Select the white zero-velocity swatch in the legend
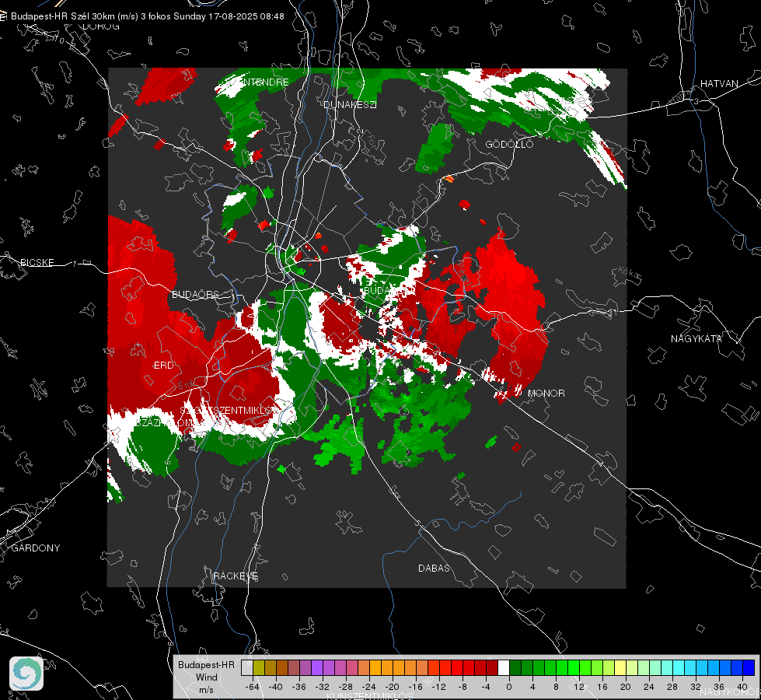The width and height of the screenshot is (761, 700). coord(504,667)
